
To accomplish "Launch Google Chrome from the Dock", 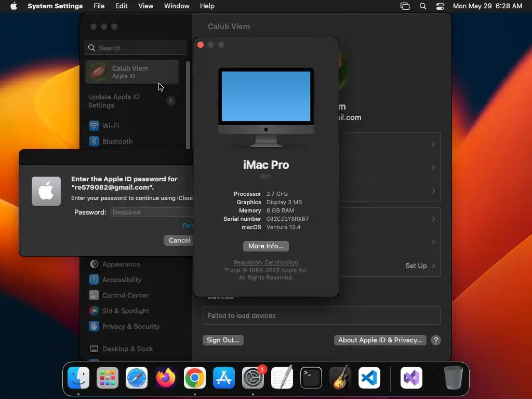I will tap(195, 378).
